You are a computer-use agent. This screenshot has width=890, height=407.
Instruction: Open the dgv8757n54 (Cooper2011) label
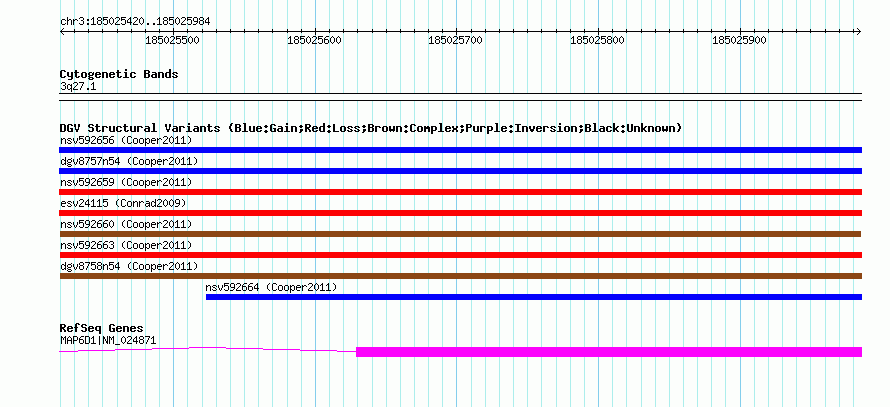[x=129, y=161]
